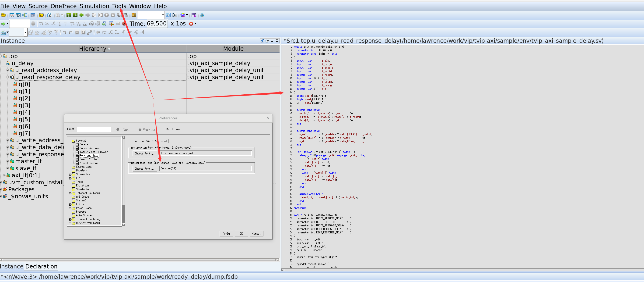Click the Apply button in Preferences
The height and width of the screenshot is (282, 644).
coord(226,234)
